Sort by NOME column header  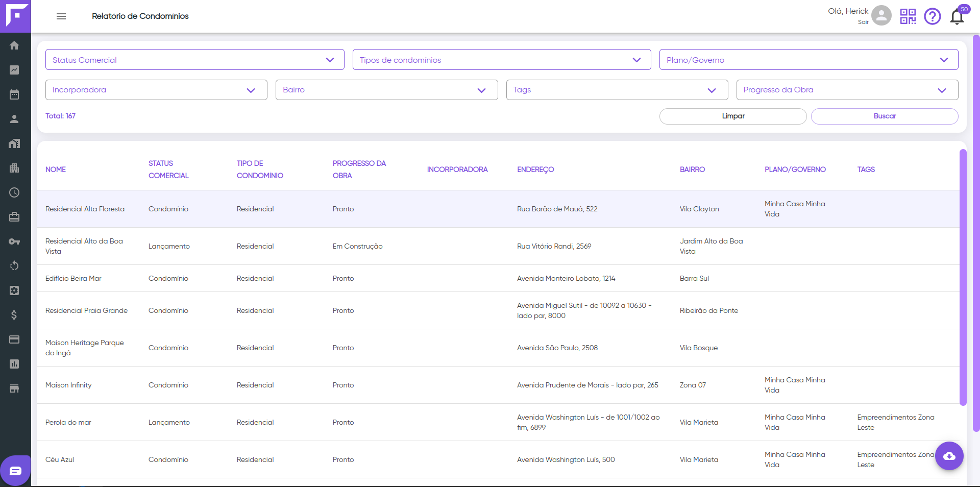[56, 169]
